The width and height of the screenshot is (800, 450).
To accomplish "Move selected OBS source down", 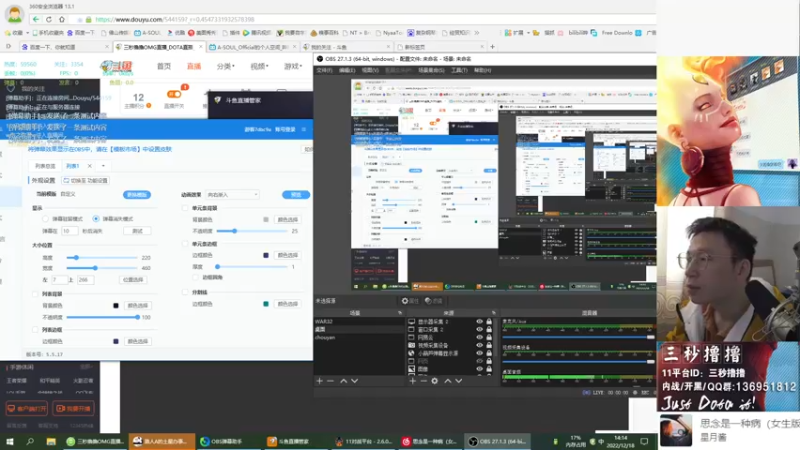I will (x=459, y=381).
